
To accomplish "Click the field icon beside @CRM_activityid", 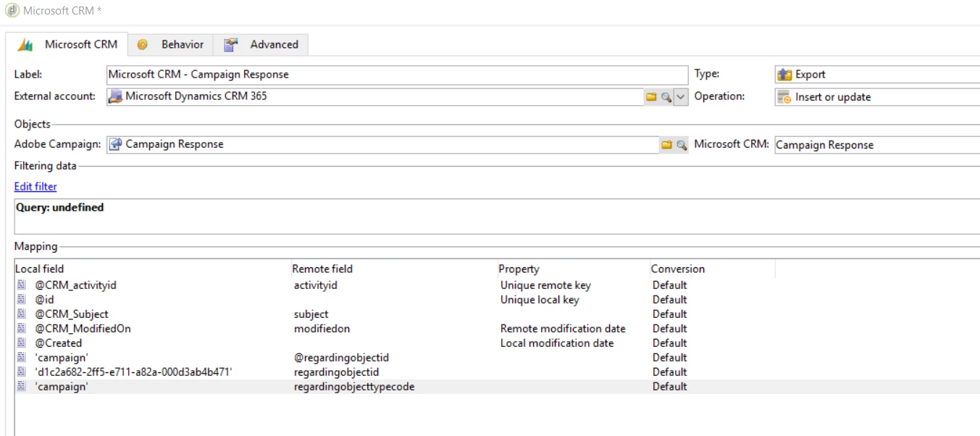I will (x=22, y=285).
